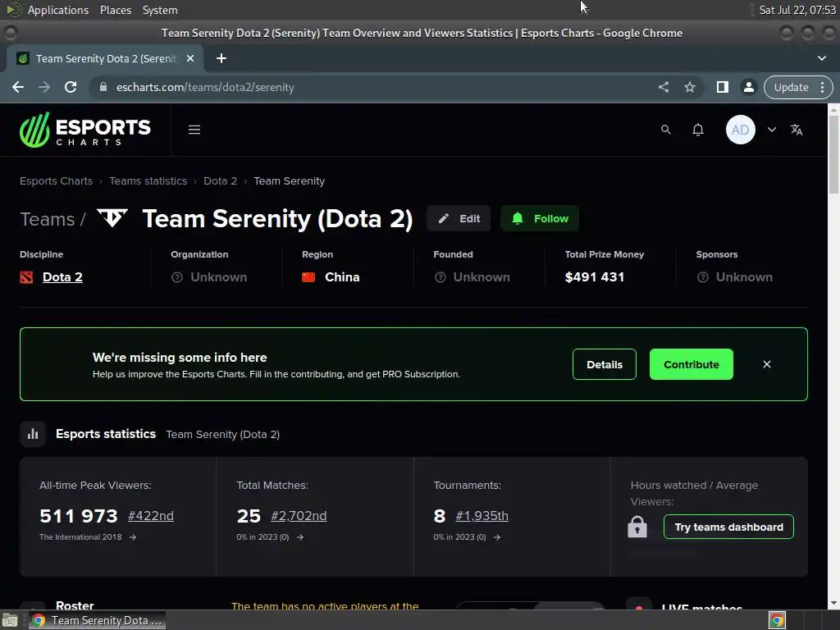Screen dimensions: 840x630
Task: Click the Esports statistics bar chart icon
Action: click(x=33, y=434)
